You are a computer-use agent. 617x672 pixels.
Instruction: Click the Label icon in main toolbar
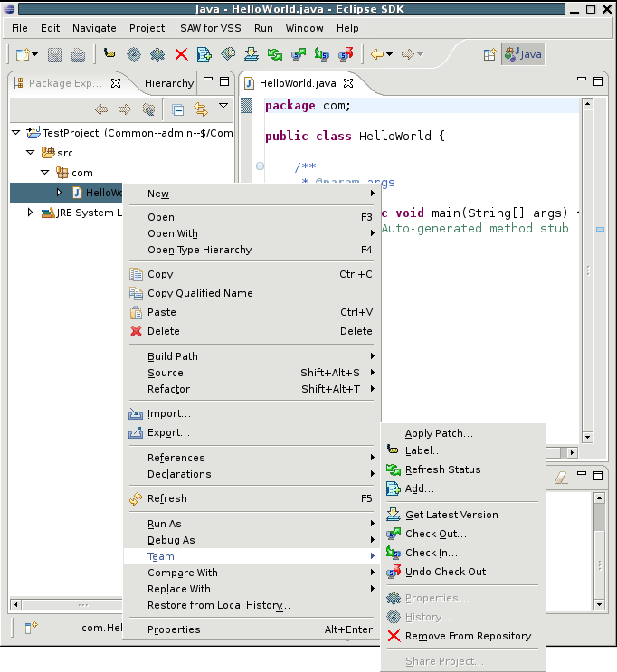tap(109, 53)
